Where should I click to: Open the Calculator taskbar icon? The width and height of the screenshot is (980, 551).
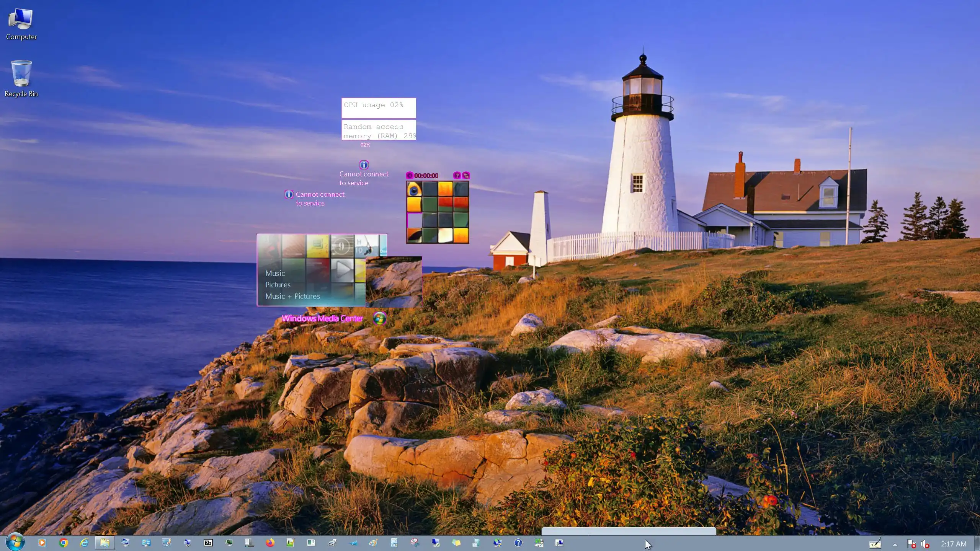[x=394, y=543]
